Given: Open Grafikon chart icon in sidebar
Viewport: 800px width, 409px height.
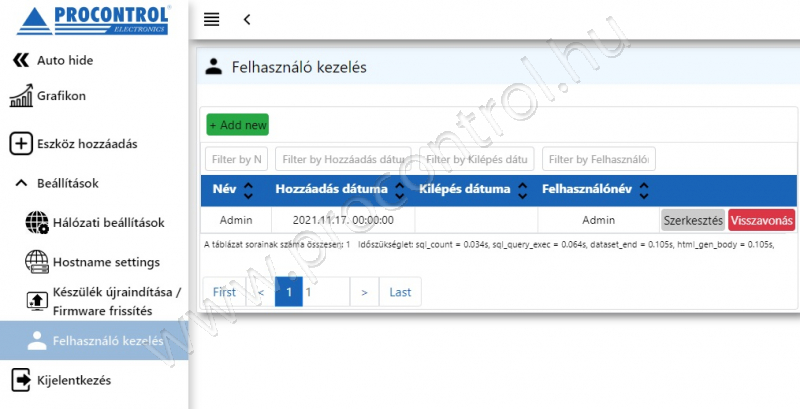Looking at the screenshot, I should click(21, 96).
